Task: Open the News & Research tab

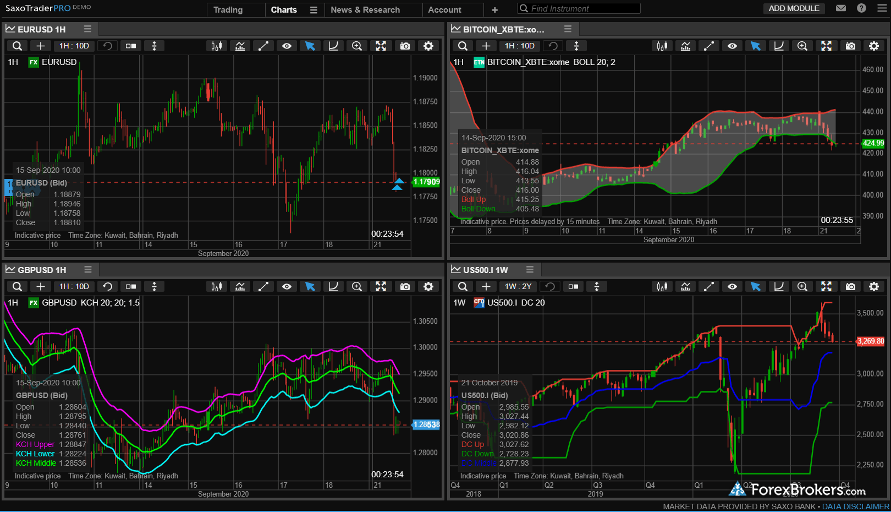Action: click(365, 10)
